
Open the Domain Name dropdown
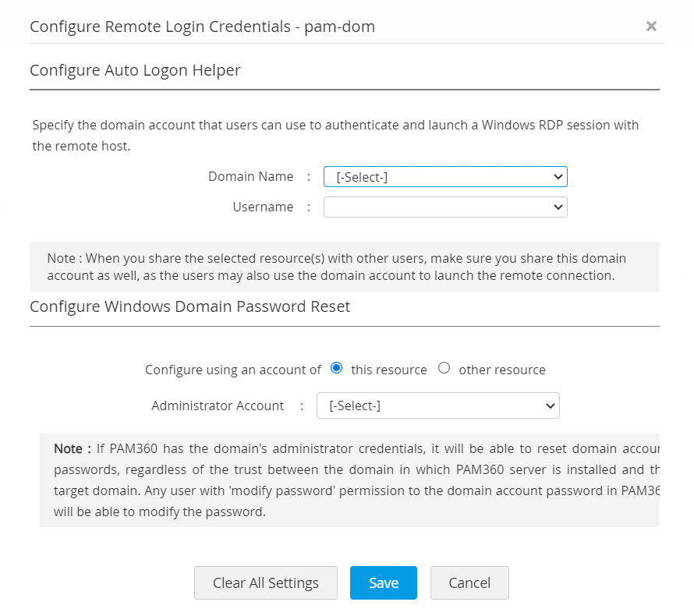pos(445,177)
